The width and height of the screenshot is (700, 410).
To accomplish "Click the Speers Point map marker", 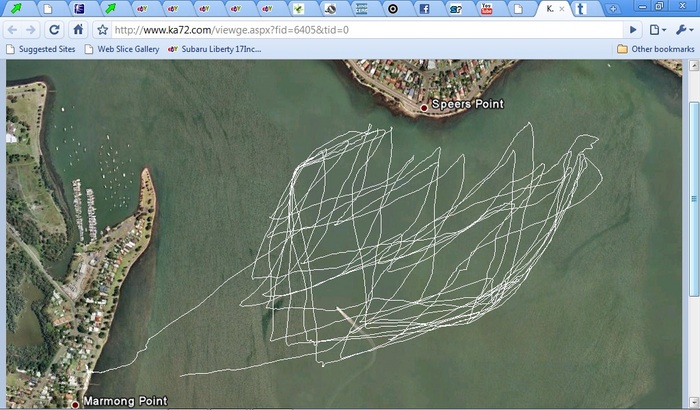I will (x=424, y=105).
